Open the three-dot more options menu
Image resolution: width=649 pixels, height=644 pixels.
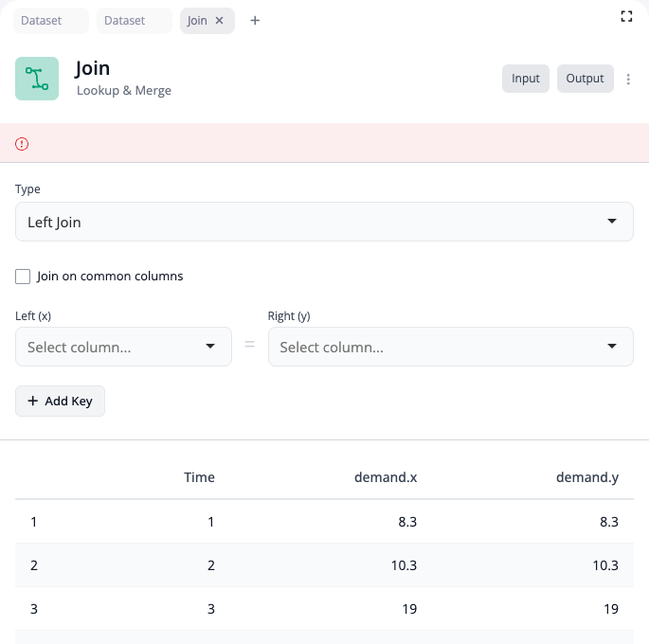click(x=628, y=80)
